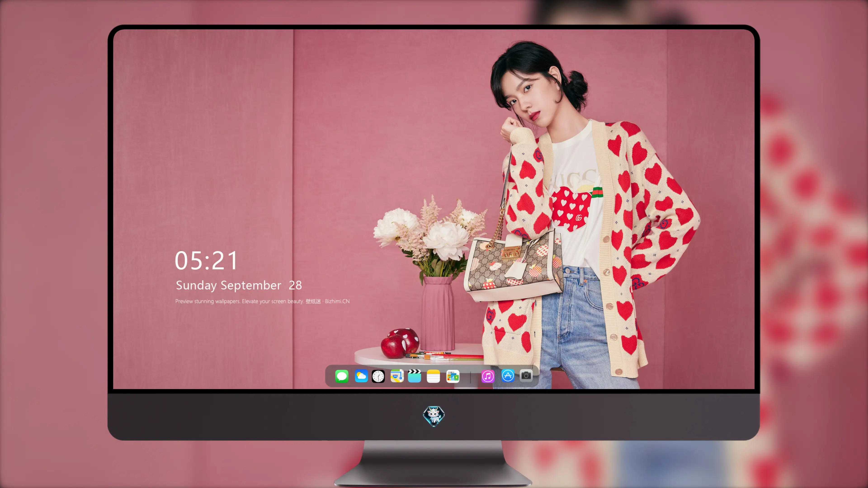Launch the Camera app from the dock
The image size is (868, 488).
(526, 375)
